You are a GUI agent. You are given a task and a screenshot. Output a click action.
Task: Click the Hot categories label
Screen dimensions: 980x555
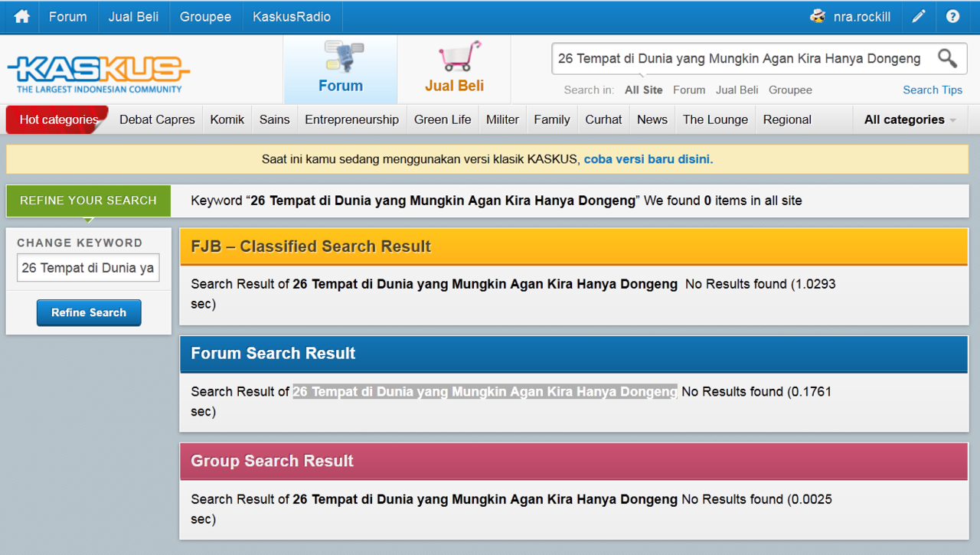pos(59,119)
